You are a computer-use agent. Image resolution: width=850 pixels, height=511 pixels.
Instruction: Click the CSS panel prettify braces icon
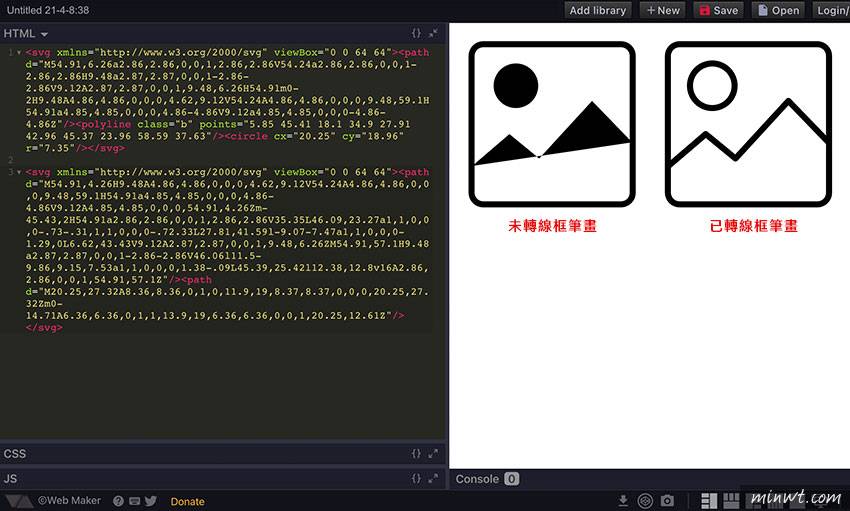(x=417, y=454)
